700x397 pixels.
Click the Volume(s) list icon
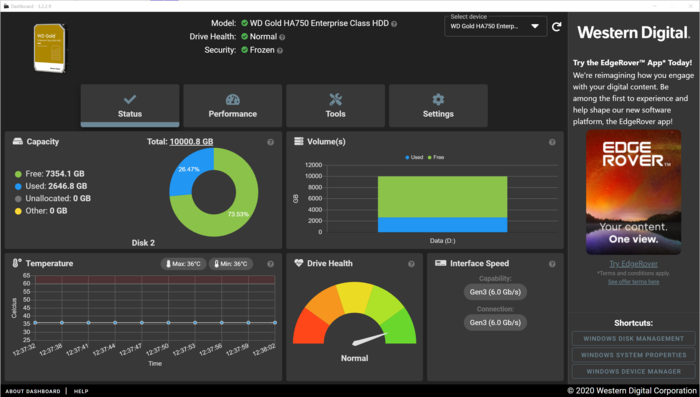coord(299,141)
